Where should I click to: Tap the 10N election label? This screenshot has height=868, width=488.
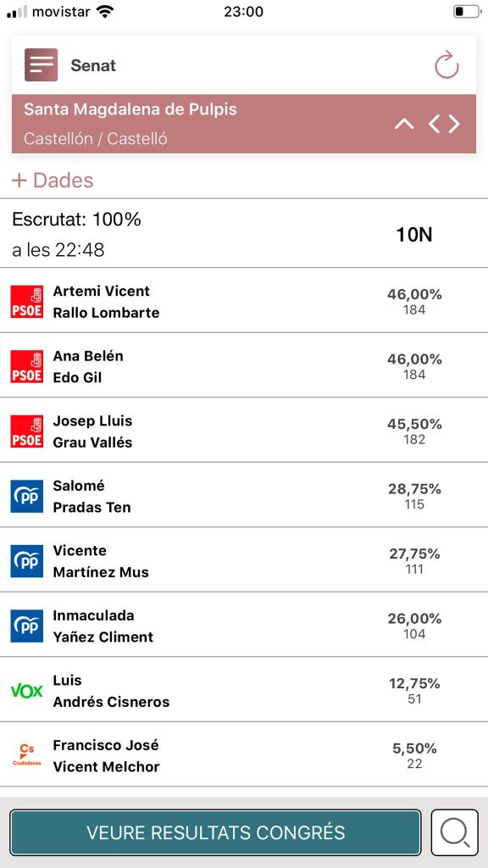coord(413,236)
